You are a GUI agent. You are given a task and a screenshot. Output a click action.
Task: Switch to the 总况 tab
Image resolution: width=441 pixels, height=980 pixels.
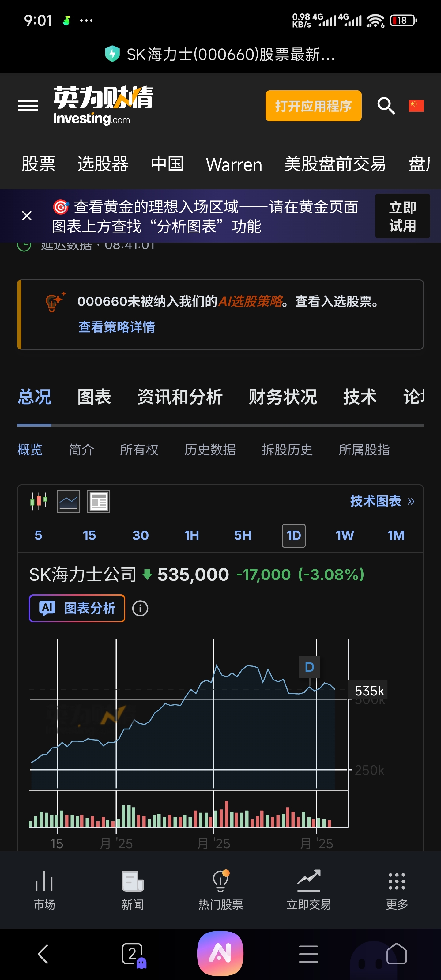[34, 397]
